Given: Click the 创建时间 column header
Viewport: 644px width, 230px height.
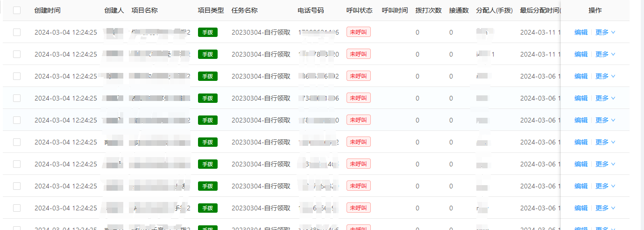Looking at the screenshot, I should (x=47, y=10).
